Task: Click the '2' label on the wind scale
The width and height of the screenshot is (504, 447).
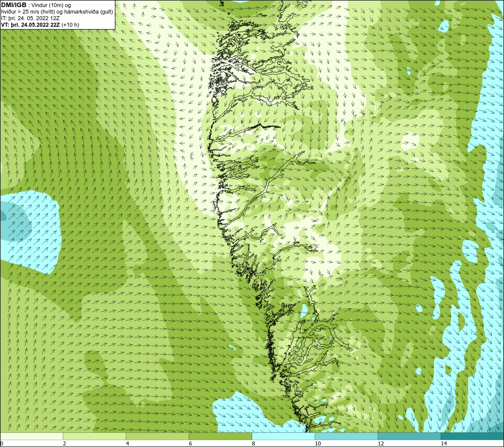Action: [x=65, y=444]
